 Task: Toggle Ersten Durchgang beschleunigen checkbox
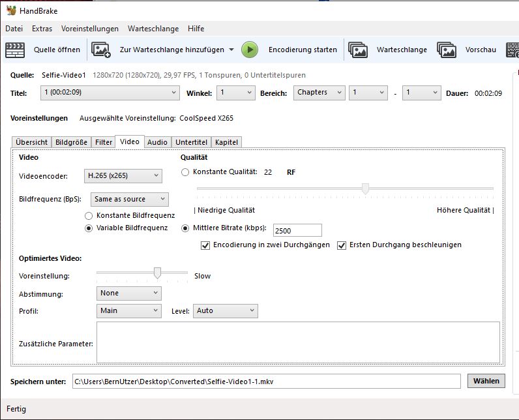342,245
